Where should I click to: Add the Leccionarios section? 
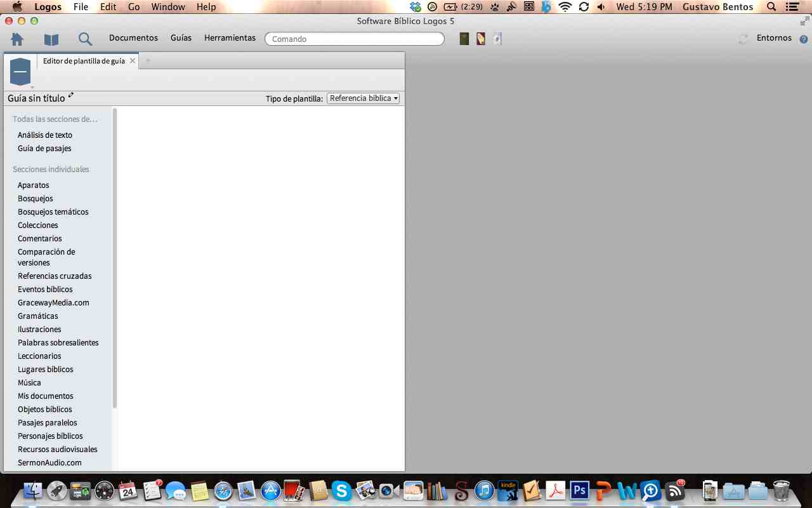(x=39, y=356)
